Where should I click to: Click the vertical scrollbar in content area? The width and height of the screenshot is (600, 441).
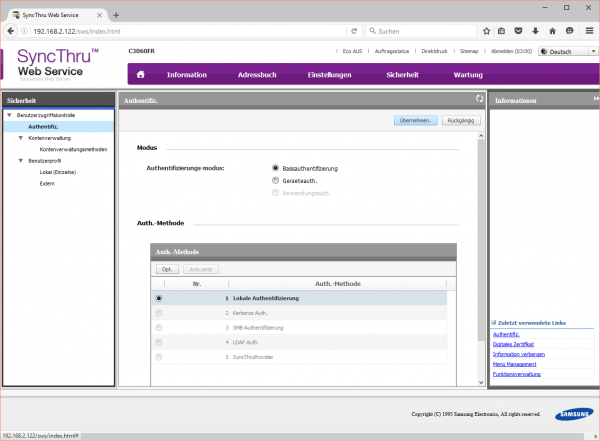pyautogui.click(x=468, y=250)
